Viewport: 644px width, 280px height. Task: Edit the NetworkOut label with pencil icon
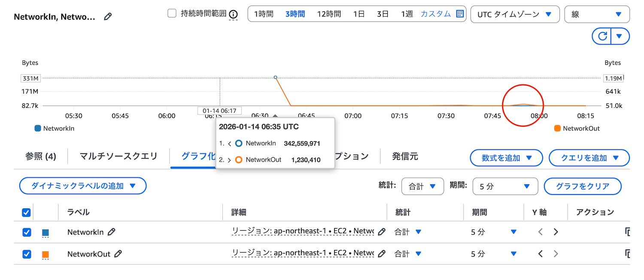pos(118,254)
